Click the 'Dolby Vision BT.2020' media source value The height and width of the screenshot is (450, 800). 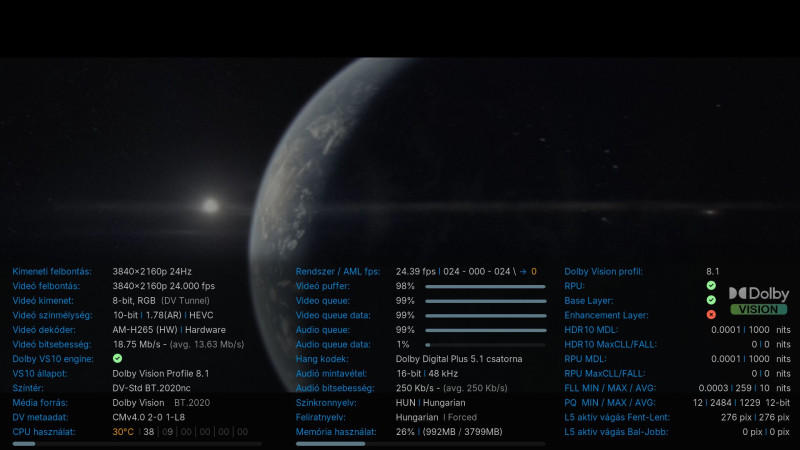pyautogui.click(x=161, y=403)
